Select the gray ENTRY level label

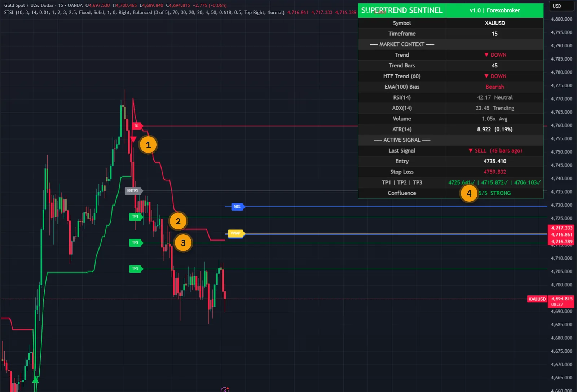tap(133, 191)
